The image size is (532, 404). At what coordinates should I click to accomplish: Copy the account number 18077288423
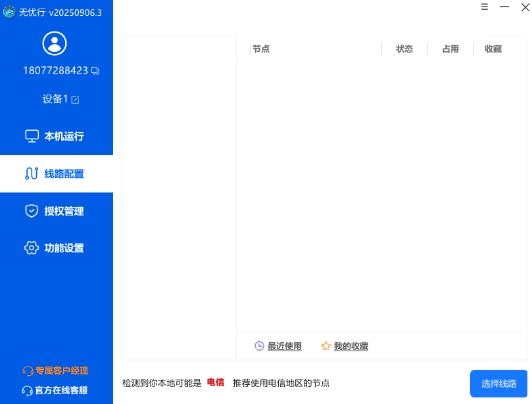click(95, 71)
